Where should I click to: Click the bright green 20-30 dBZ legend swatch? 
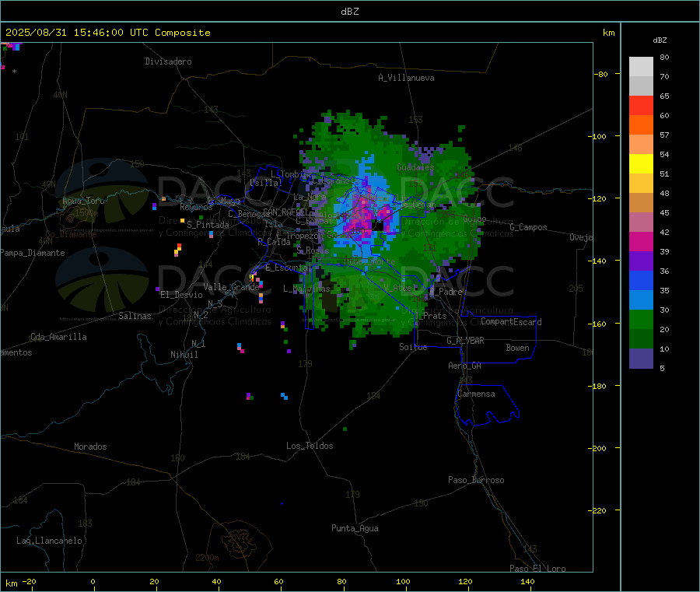tap(641, 319)
